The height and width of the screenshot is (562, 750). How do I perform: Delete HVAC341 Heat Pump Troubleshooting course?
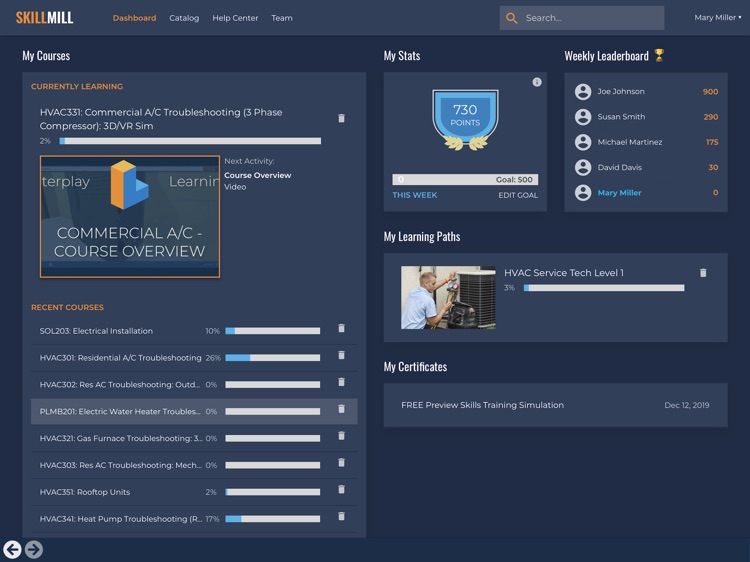coord(342,516)
